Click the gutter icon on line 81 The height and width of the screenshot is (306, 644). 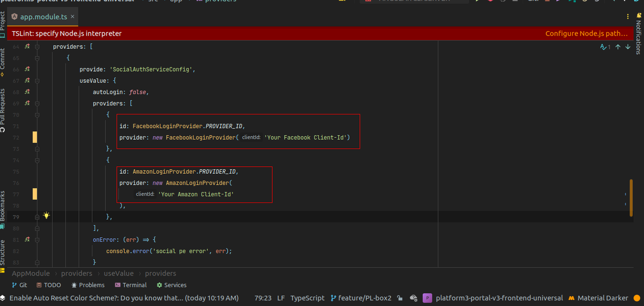pos(28,240)
